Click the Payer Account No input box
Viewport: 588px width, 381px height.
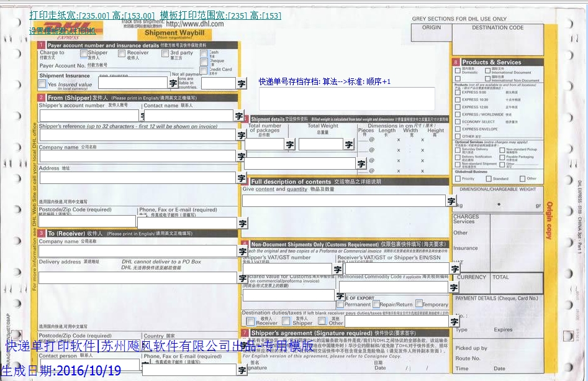click(x=155, y=68)
